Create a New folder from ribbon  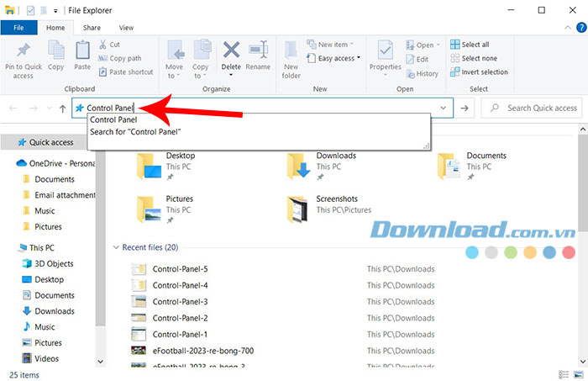pyautogui.click(x=291, y=56)
